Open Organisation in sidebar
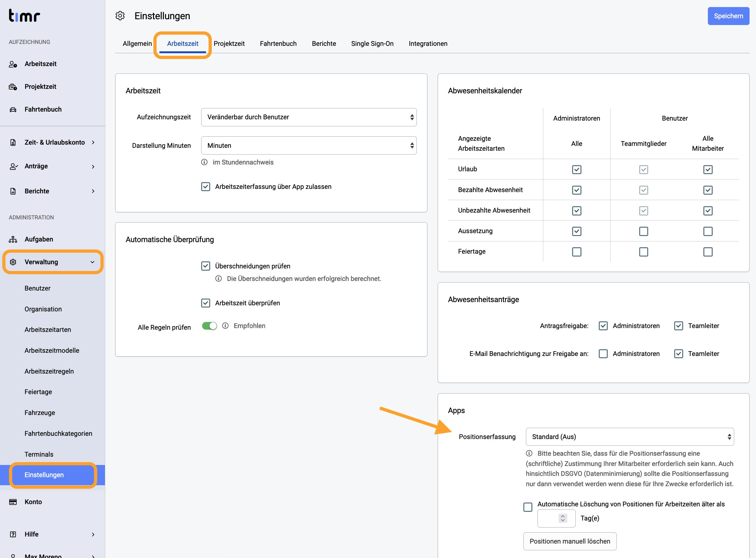The width and height of the screenshot is (756, 558). [43, 309]
